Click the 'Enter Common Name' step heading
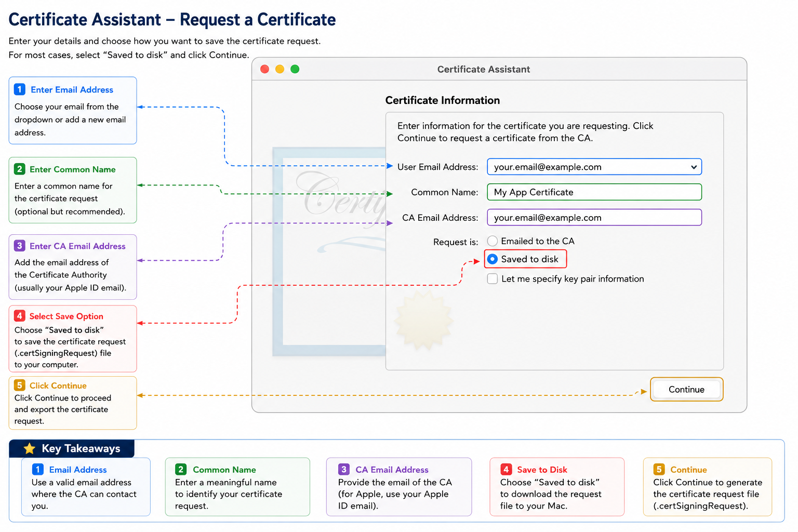798x532 pixels. pos(72,169)
